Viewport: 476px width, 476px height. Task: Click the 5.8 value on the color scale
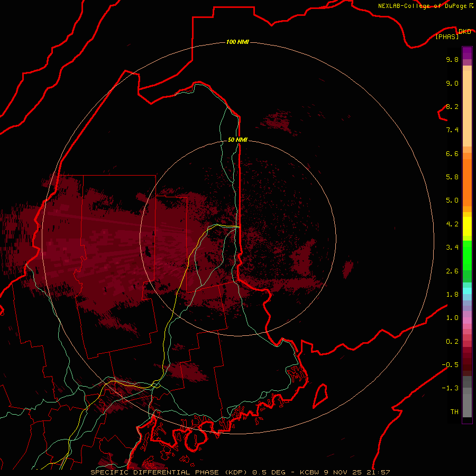tap(452, 177)
